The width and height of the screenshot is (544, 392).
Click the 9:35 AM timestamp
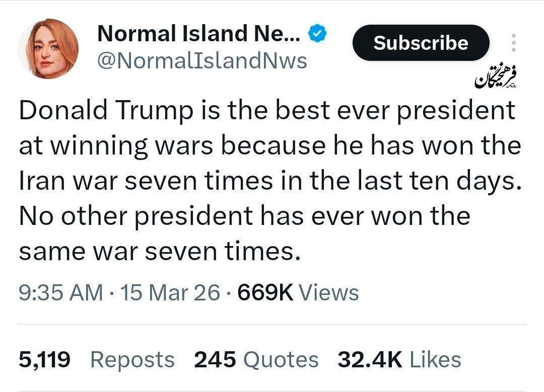click(x=61, y=292)
